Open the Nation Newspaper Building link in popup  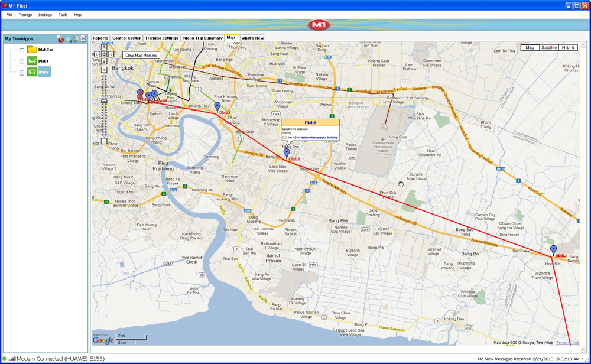tap(319, 138)
